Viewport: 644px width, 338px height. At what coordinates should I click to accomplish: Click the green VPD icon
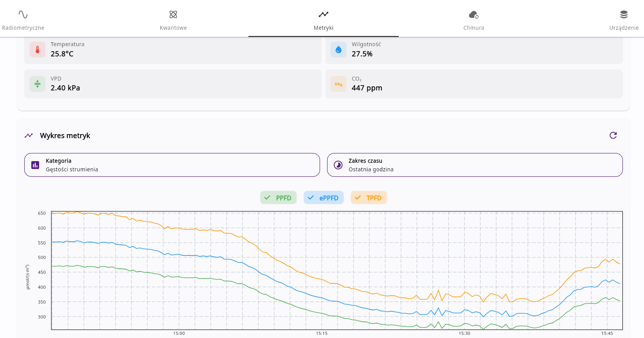pyautogui.click(x=38, y=84)
